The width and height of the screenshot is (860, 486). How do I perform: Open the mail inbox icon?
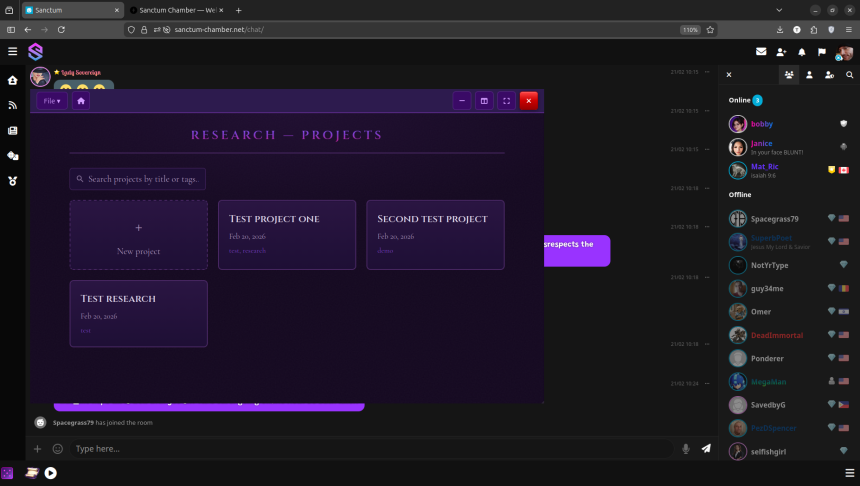click(x=761, y=52)
